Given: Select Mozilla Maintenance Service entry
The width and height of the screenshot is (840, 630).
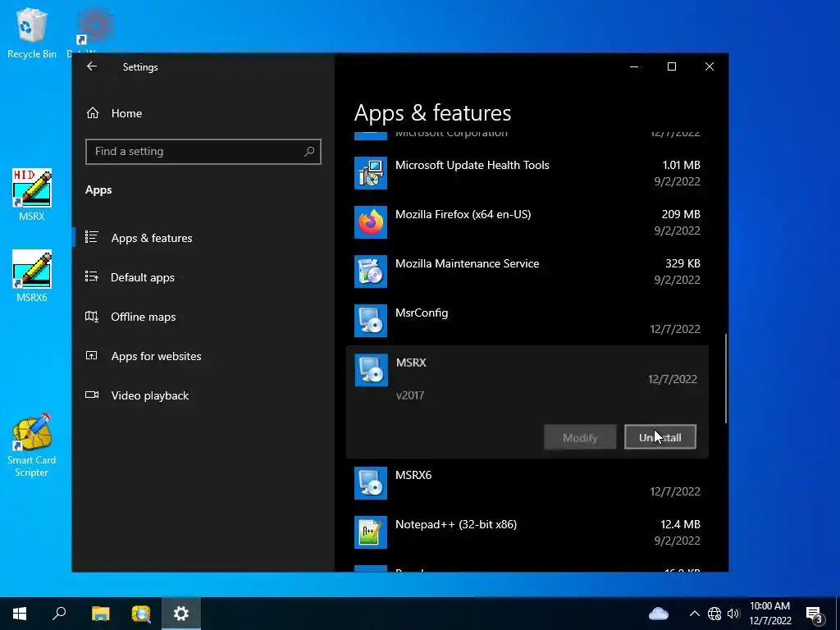Looking at the screenshot, I should 527,272.
